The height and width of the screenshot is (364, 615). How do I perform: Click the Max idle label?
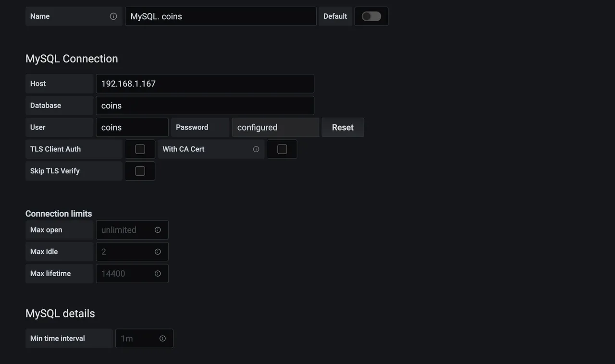pos(44,252)
